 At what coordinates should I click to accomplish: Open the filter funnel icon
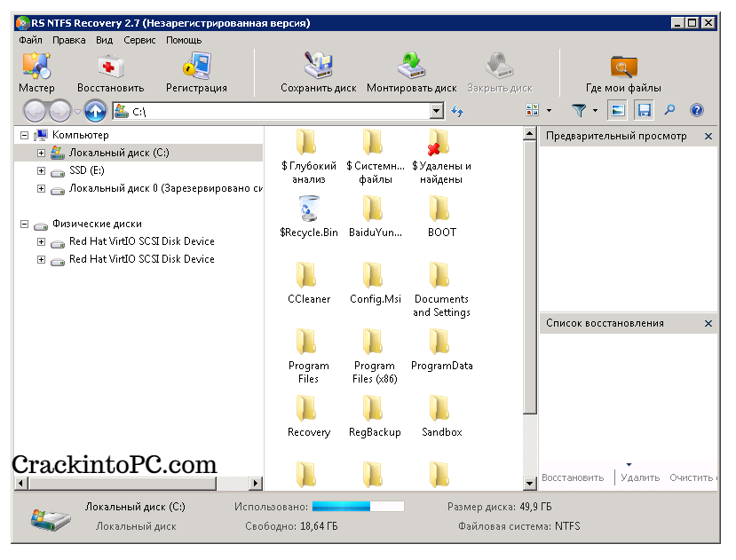[579, 110]
